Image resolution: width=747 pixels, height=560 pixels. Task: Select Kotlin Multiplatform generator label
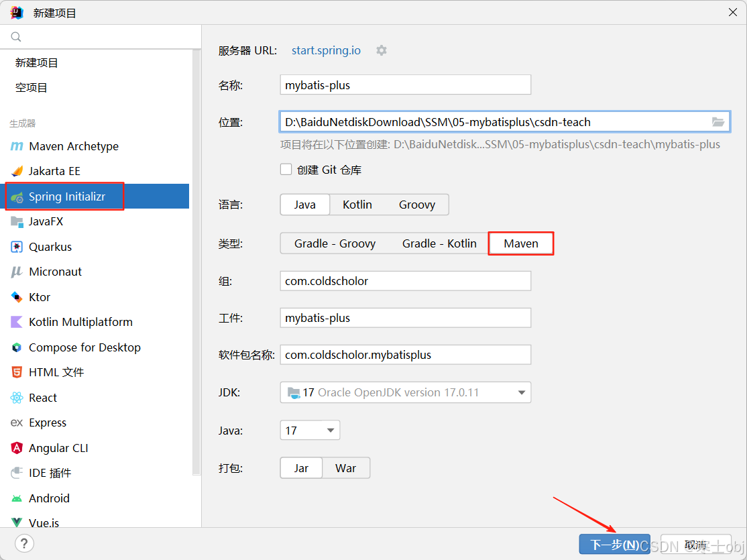coord(80,322)
